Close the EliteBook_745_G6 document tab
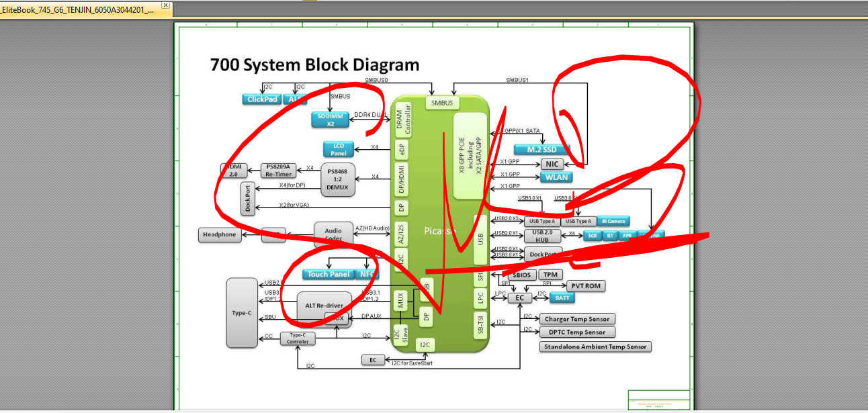The width and height of the screenshot is (868, 413). pyautogui.click(x=165, y=5)
